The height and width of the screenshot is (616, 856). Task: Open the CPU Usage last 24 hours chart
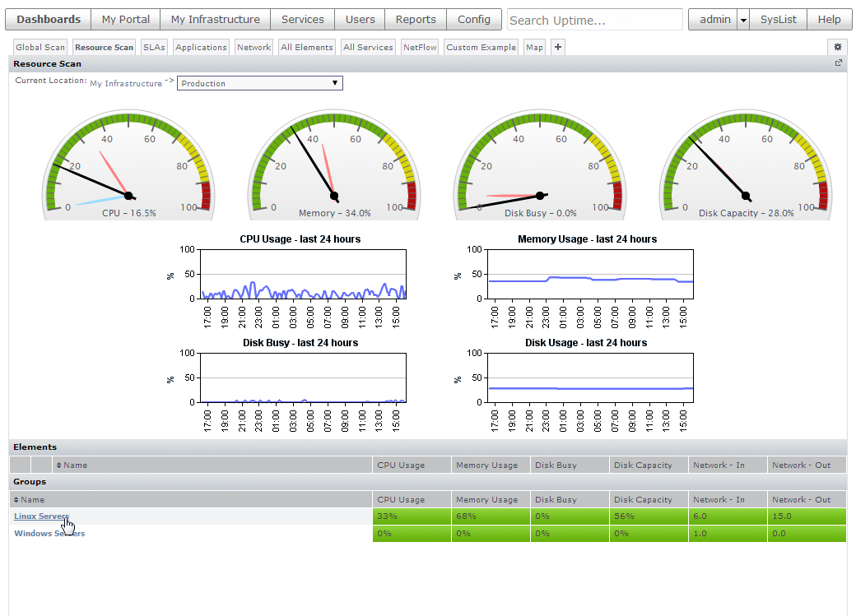click(x=303, y=274)
